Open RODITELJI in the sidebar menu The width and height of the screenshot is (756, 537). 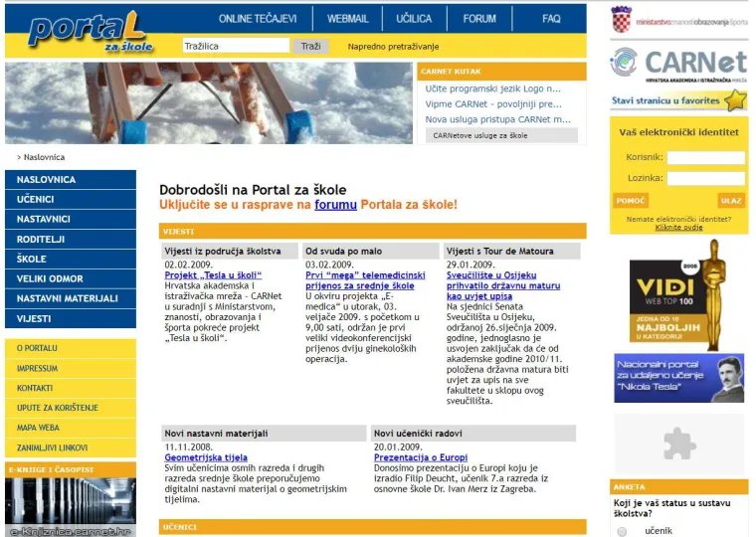[71, 239]
